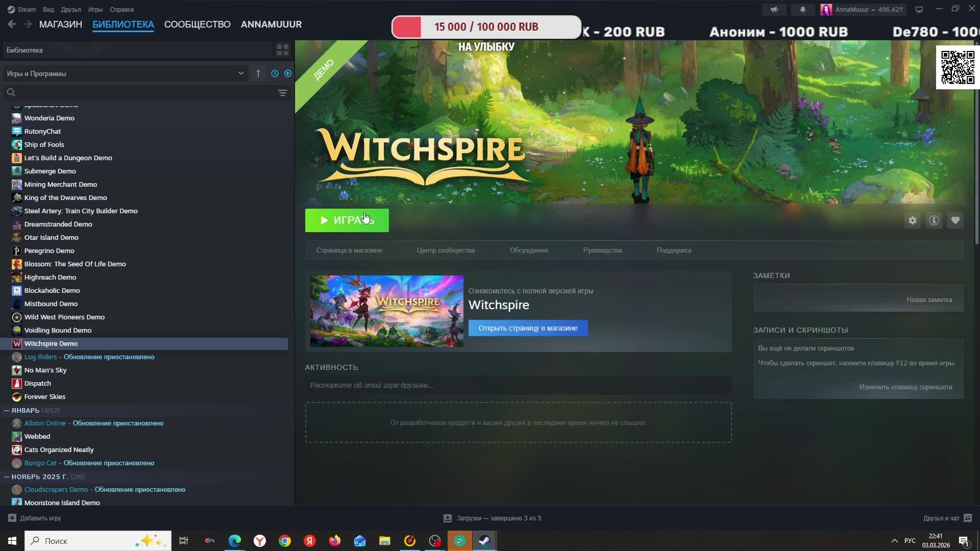Click the manage gear icon for Witchspire
The image size is (980, 551).
912,220
